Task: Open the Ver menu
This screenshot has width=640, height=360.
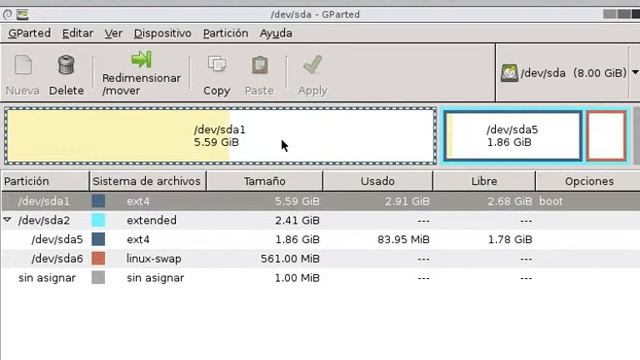Action: pos(113,33)
